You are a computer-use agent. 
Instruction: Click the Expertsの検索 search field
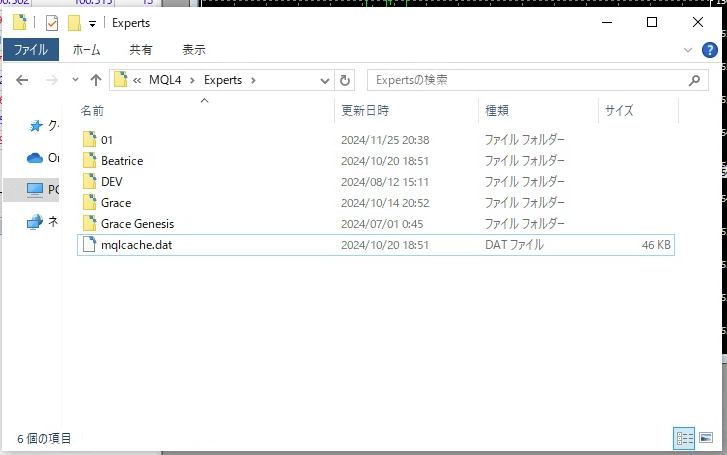[x=520, y=80]
